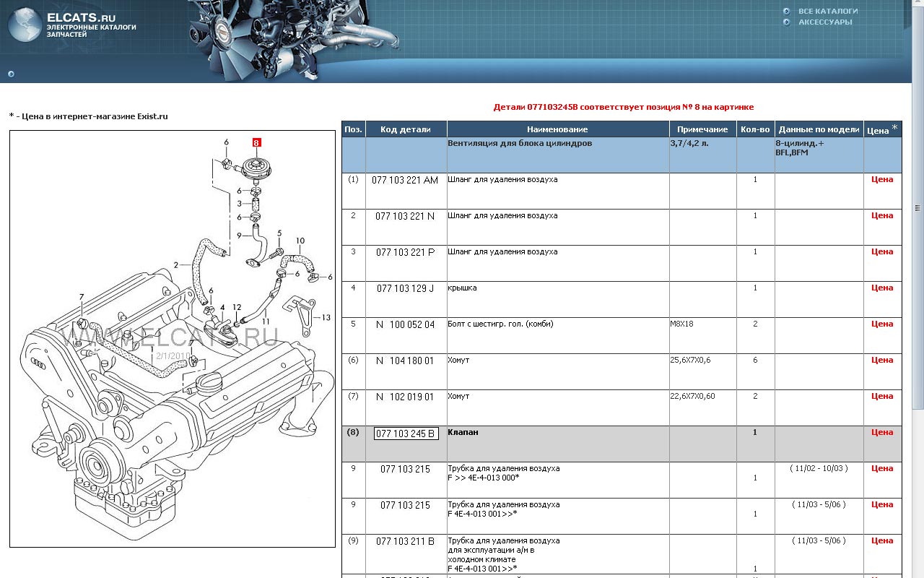Check Цена for bolt N 100 052 04
The height and width of the screenshot is (578, 924).
click(881, 324)
